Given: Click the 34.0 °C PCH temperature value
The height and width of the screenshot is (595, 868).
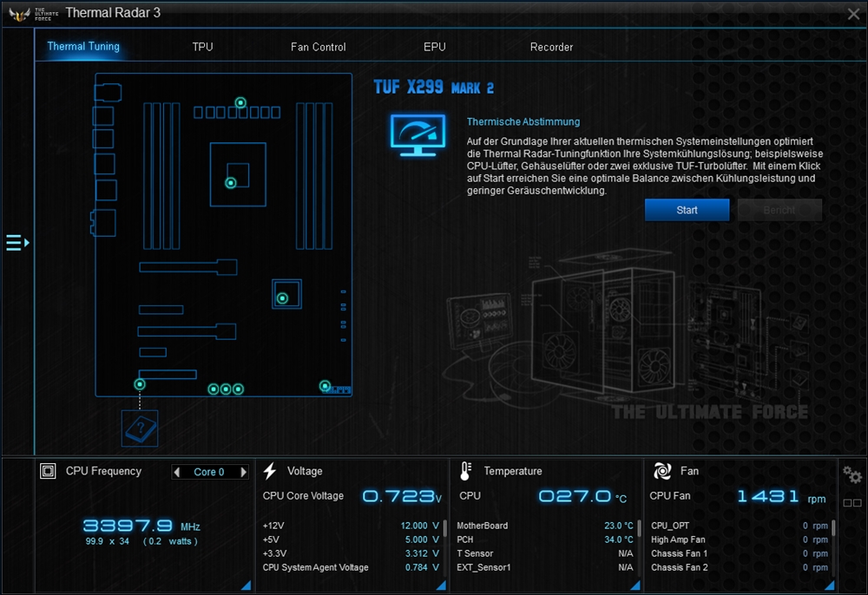Looking at the screenshot, I should coord(619,539).
